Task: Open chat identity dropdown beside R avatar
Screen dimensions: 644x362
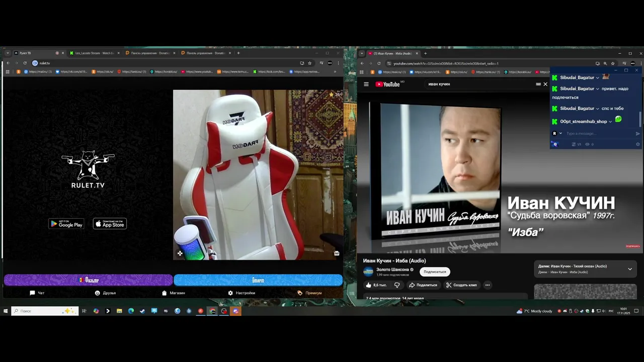Action: [560, 133]
